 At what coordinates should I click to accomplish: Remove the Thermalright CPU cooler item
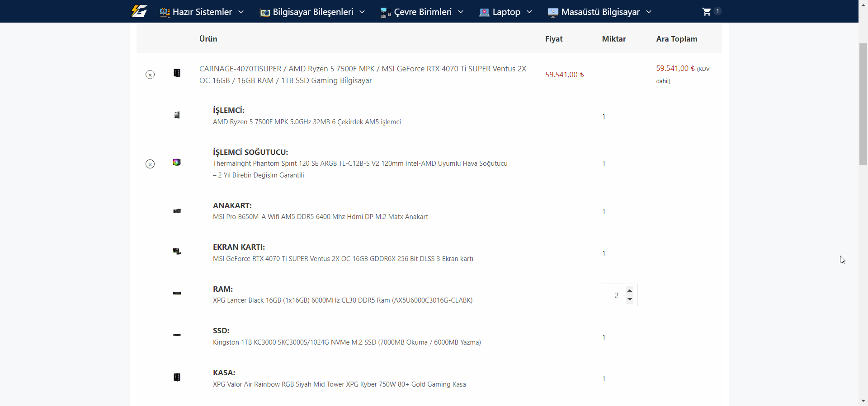coord(150,164)
